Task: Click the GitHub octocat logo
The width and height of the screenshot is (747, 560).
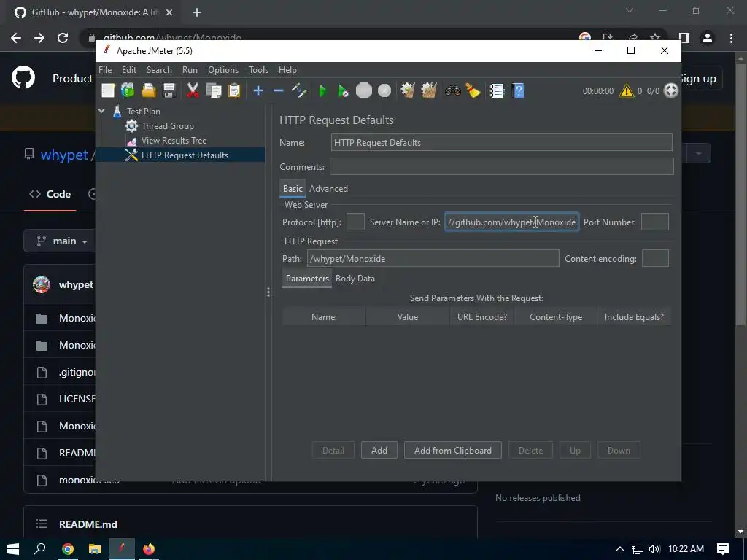Action: pyautogui.click(x=23, y=78)
